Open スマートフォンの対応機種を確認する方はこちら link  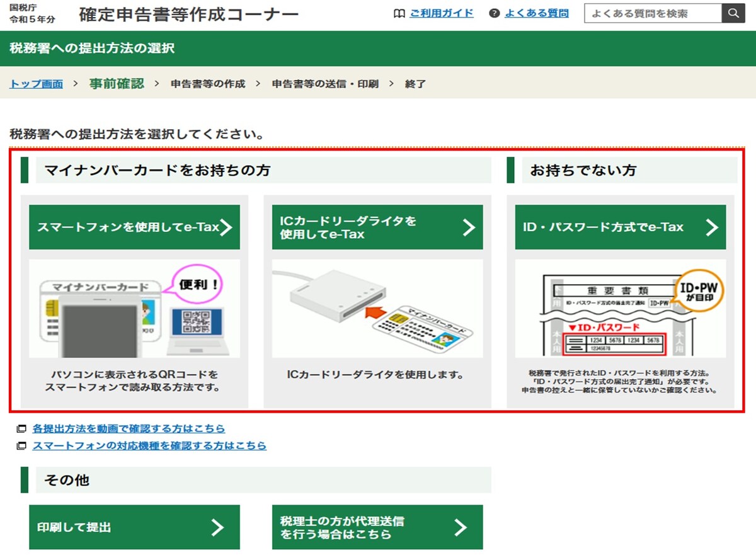[x=149, y=446]
